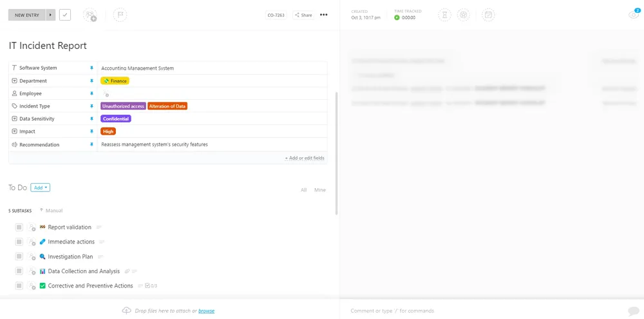
Task: Open the Data Collection and Analysis subtask
Action: [84, 271]
